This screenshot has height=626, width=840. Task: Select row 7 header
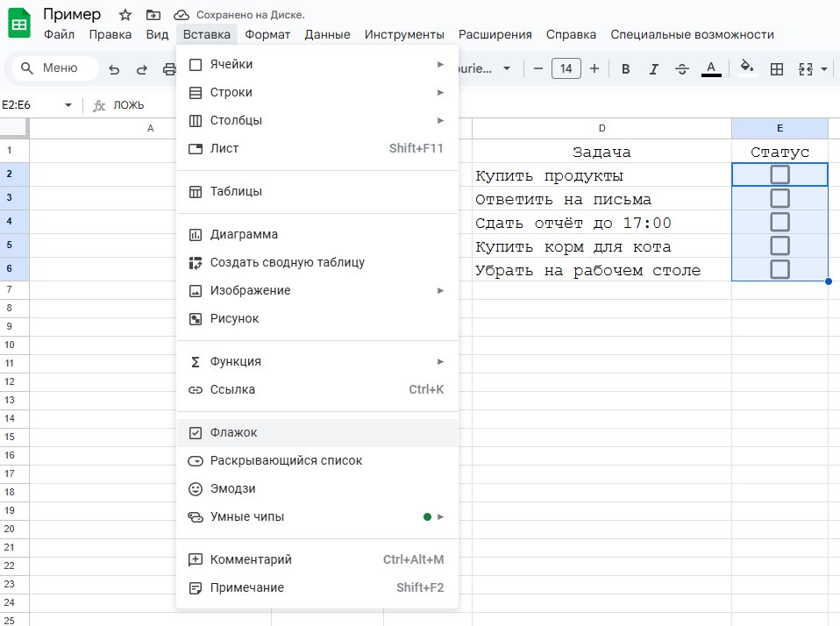pyautogui.click(x=14, y=289)
